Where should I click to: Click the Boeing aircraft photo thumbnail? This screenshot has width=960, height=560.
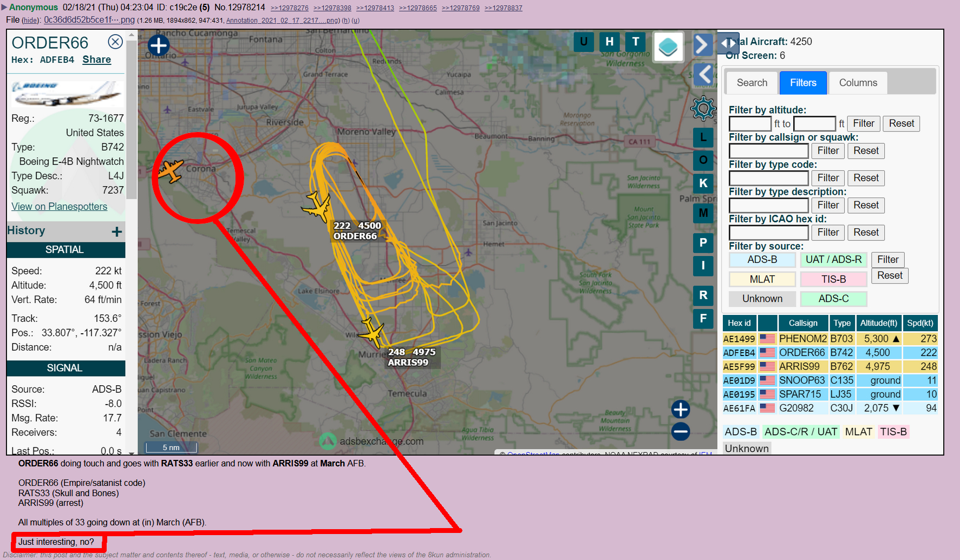pyautogui.click(x=67, y=93)
